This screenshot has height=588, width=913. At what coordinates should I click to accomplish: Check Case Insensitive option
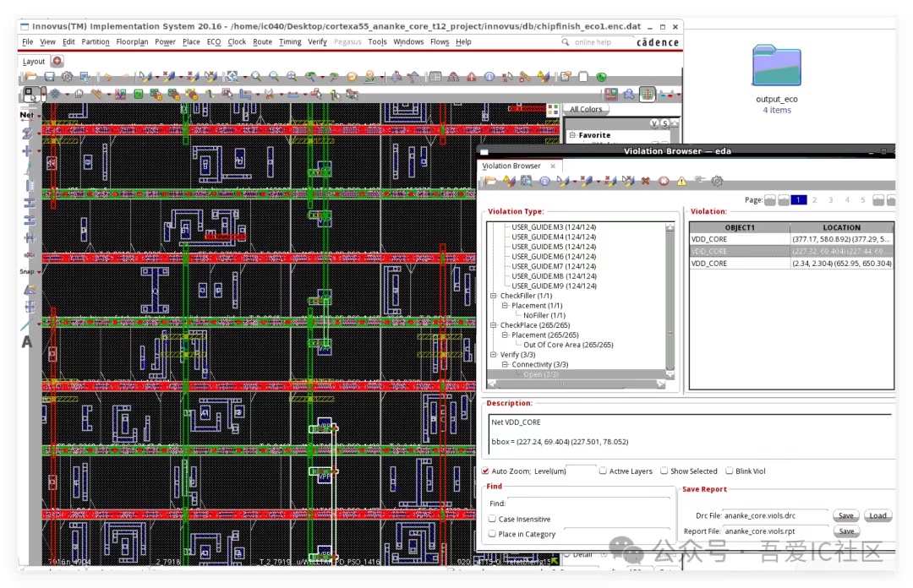click(493, 519)
